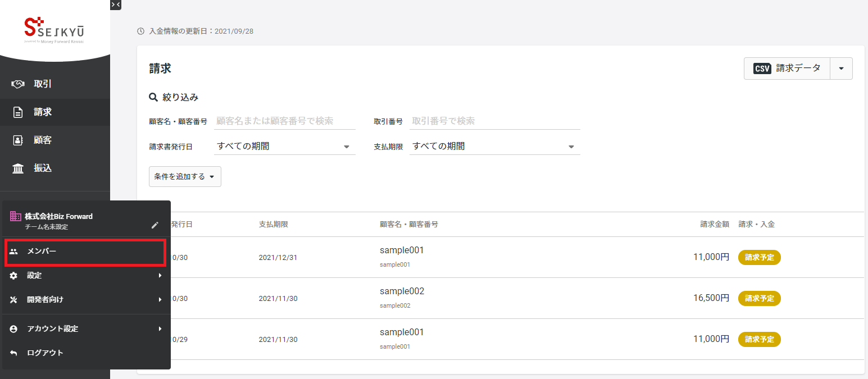Click the 取引番号 search field

pos(494,121)
